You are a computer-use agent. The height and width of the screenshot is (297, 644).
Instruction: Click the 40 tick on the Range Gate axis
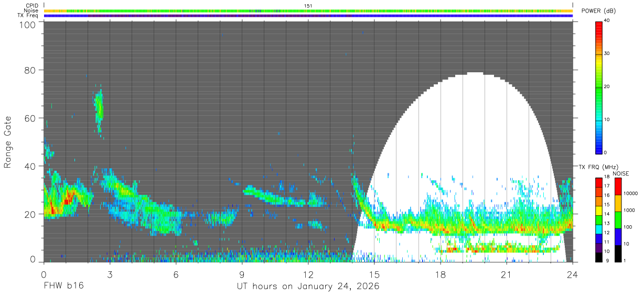(x=29, y=166)
